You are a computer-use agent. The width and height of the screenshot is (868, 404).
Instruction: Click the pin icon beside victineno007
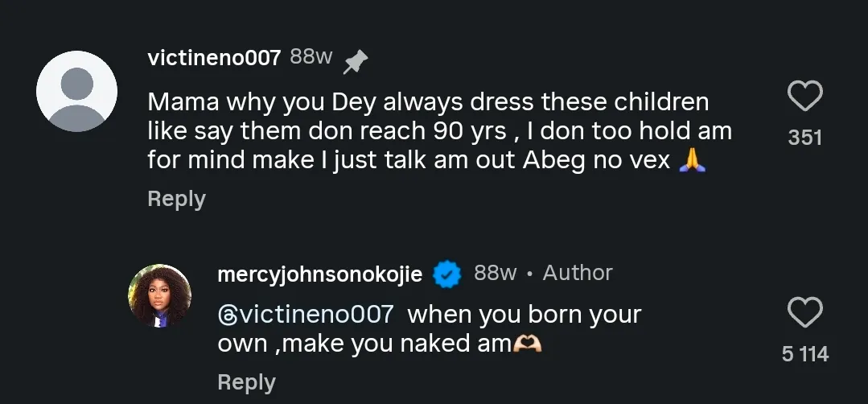click(x=355, y=62)
